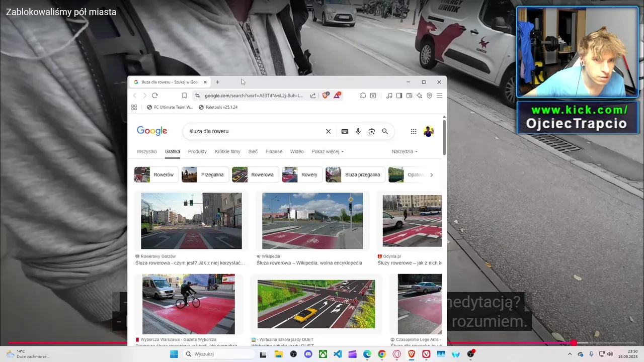644x362 pixels.
Task: Click the browser address bar URL
Action: 254,96
